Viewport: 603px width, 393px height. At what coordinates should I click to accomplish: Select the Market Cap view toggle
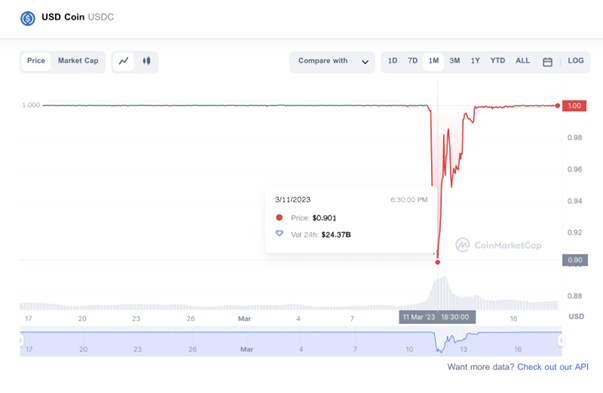78,61
